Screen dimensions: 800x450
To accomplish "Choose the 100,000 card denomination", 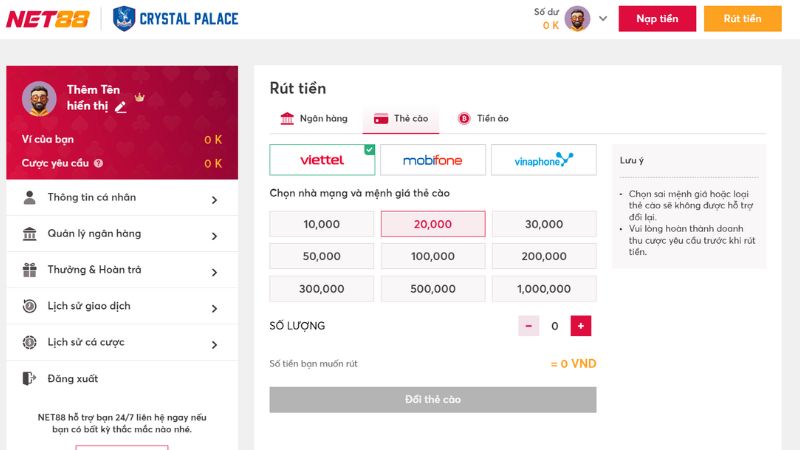I will tap(433, 256).
